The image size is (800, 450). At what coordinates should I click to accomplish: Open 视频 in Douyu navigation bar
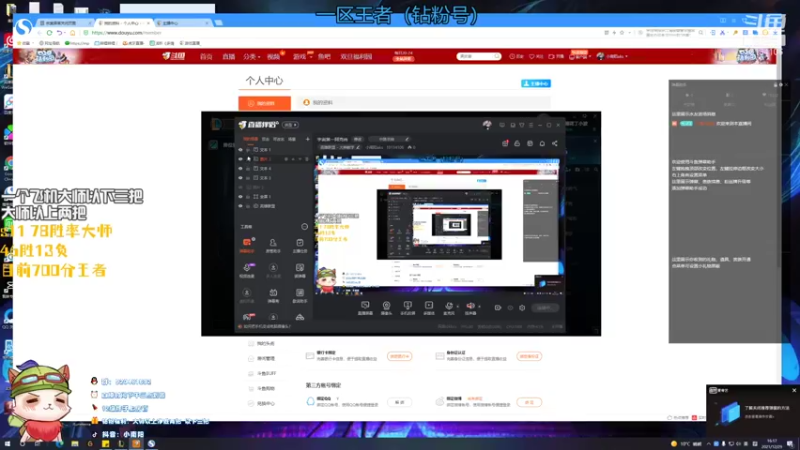(x=273, y=57)
